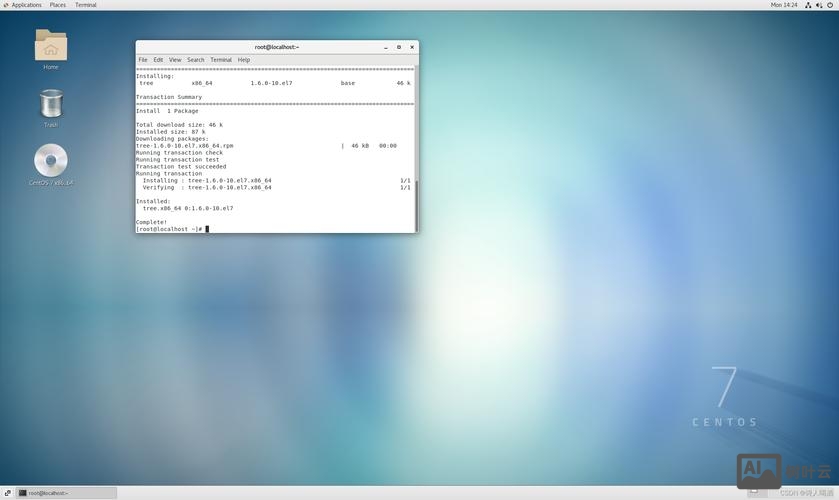This screenshot has width=839, height=500.
Task: Click the Mon 14:24 clock
Action: click(x=784, y=5)
